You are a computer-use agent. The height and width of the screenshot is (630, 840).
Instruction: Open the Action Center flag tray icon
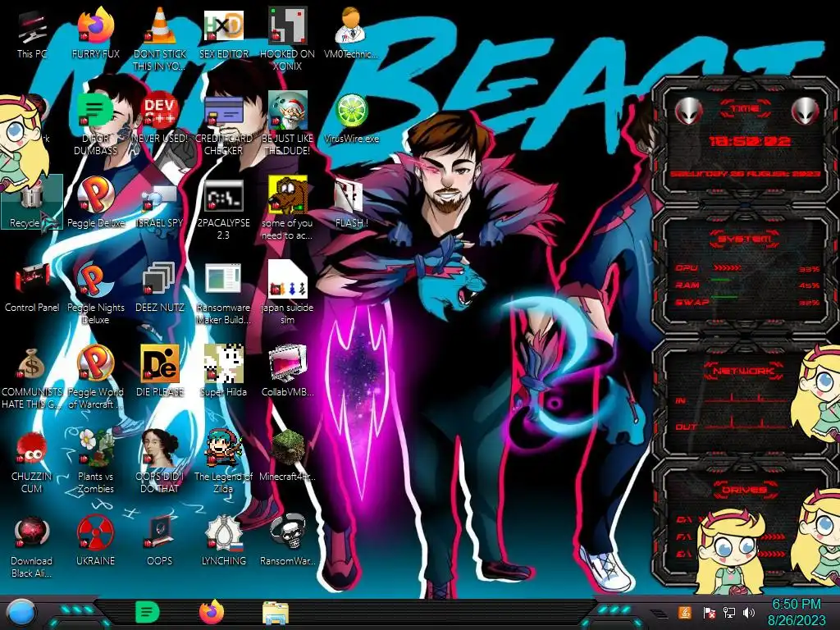tap(710, 612)
